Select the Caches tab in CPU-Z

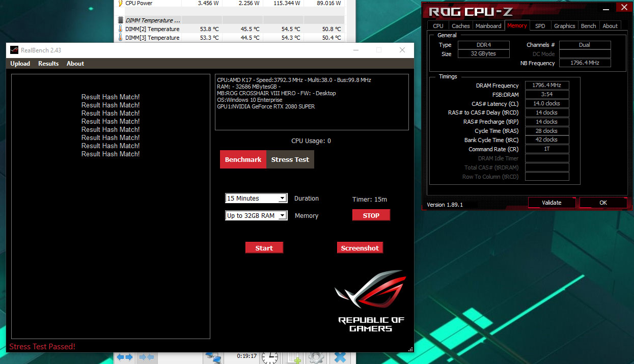coord(461,25)
